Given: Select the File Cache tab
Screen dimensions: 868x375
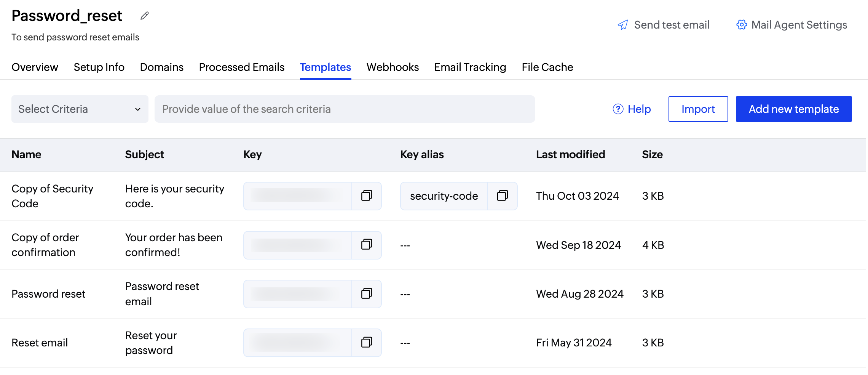Looking at the screenshot, I should [547, 67].
